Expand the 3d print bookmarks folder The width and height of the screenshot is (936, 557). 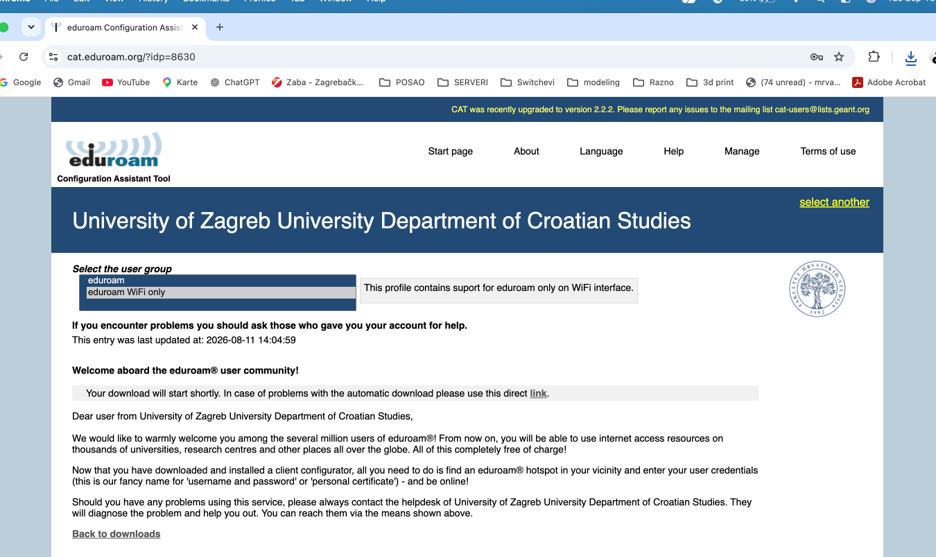710,82
